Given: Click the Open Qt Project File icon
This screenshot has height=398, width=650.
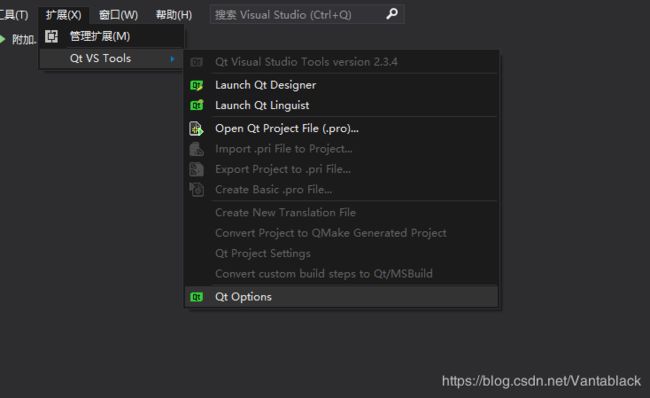Looking at the screenshot, I should pyautogui.click(x=196, y=129).
